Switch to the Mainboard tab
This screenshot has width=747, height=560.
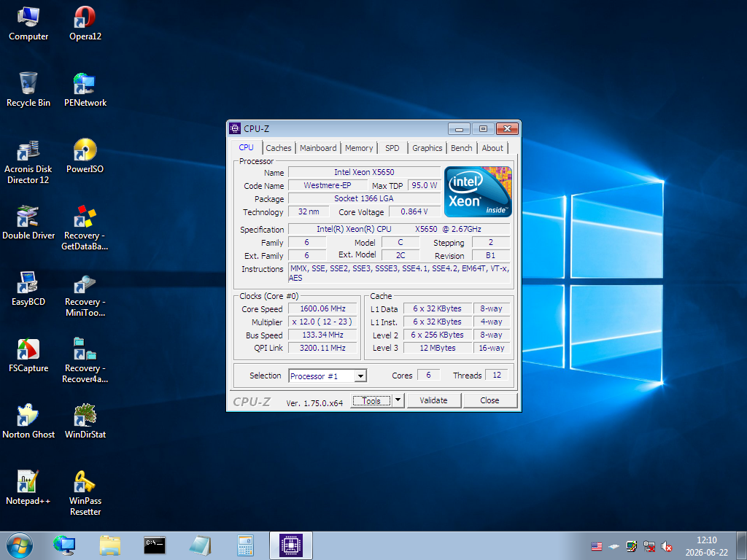tap(318, 148)
